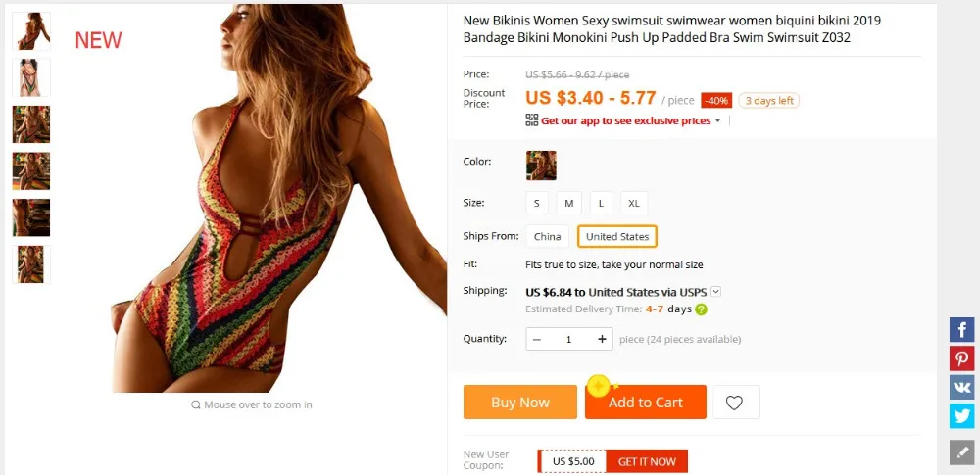Screen dimensions: 980x475
Task: Increase quantity with plus button
Action: coord(602,339)
